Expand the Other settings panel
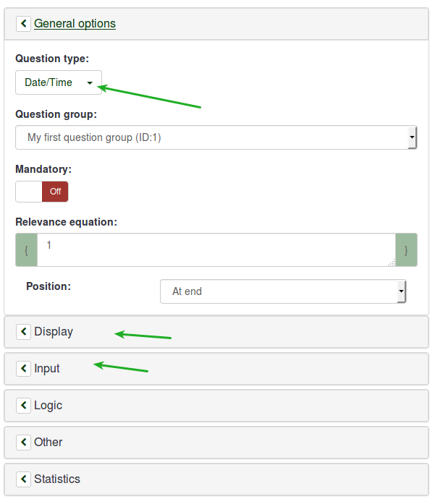 tap(48, 443)
